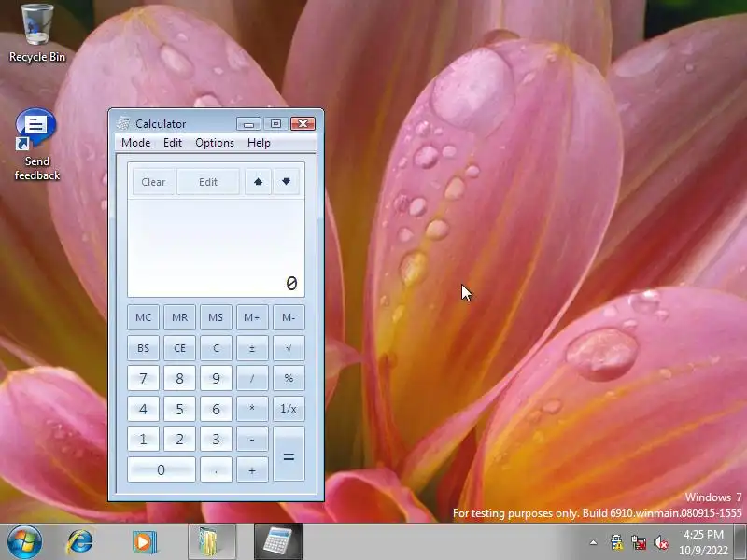Click the history up arrow button

point(258,182)
